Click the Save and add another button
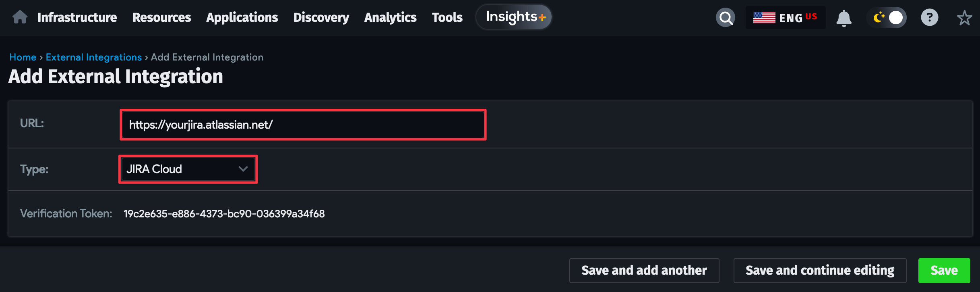This screenshot has width=980, height=292. (x=643, y=270)
